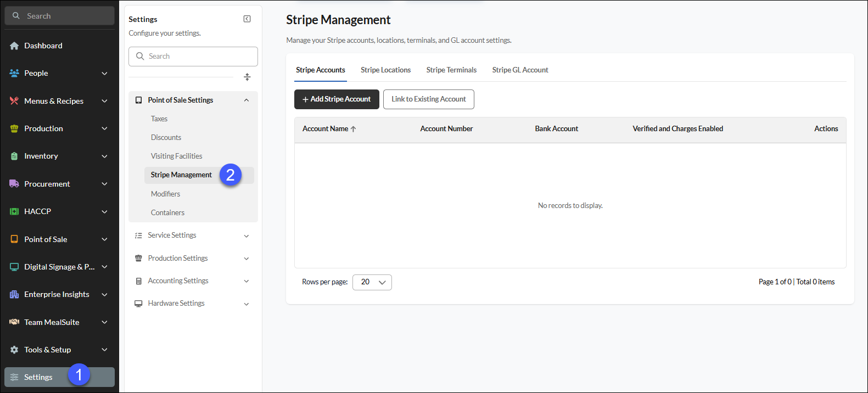Click the collapse-all sections icon
Viewport: 868px width, 393px height.
pos(247,77)
